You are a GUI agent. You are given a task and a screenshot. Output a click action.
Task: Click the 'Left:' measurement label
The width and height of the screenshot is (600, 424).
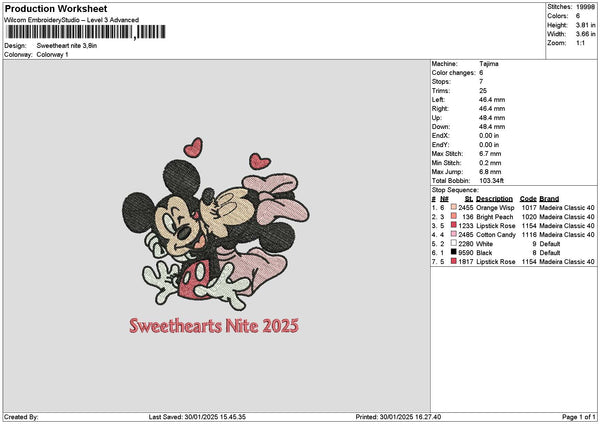438,100
